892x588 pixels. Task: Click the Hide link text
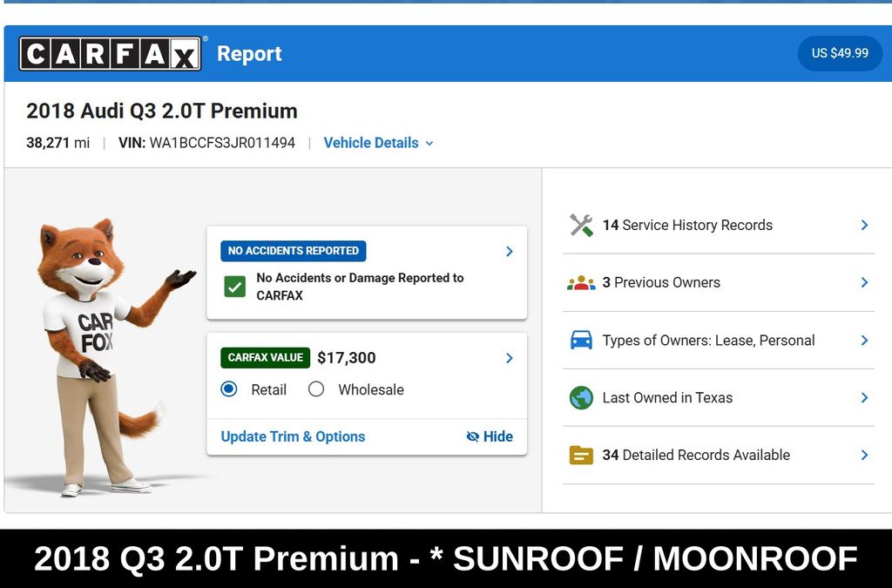(x=497, y=436)
